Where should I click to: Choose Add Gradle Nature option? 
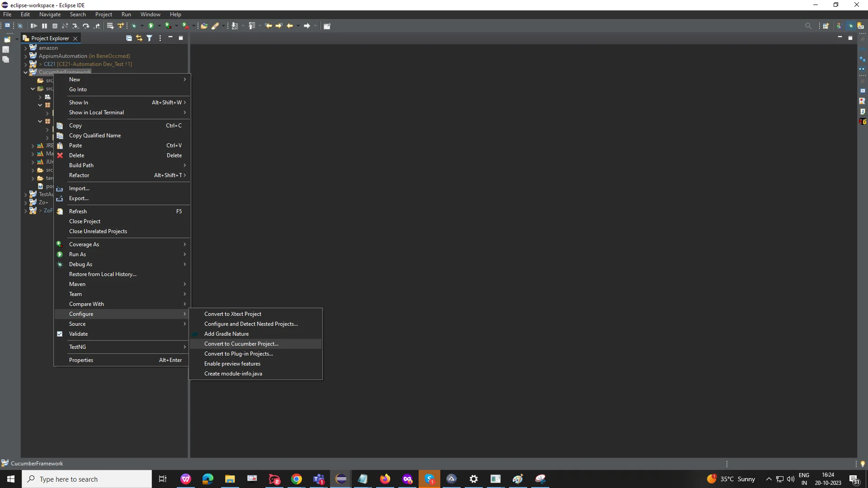(x=226, y=334)
